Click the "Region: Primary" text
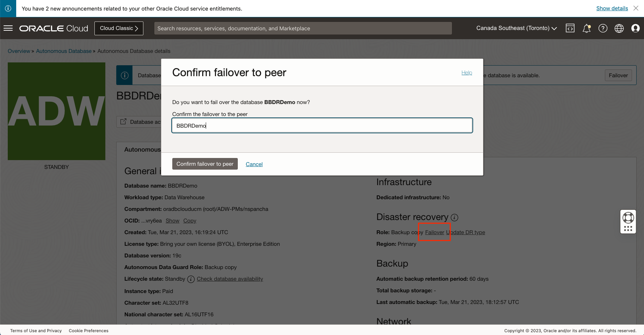 [396, 244]
